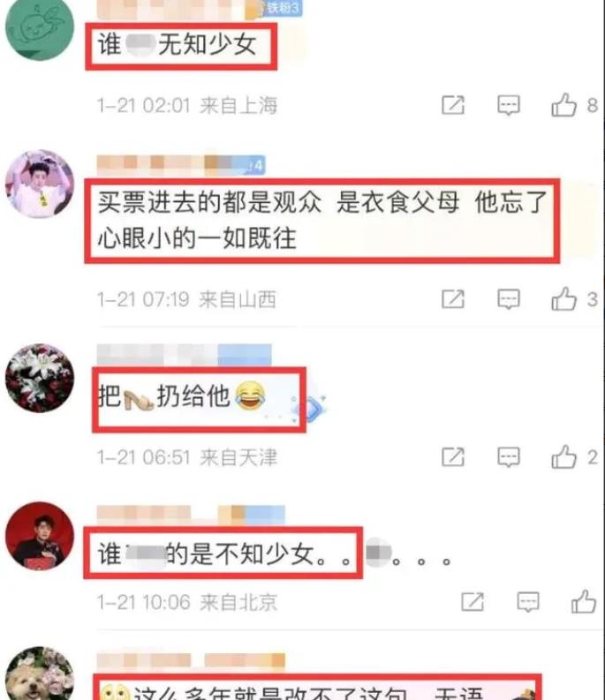Open reply for the 山西 comment
Image resolution: width=605 pixels, height=700 pixels.
click(509, 299)
